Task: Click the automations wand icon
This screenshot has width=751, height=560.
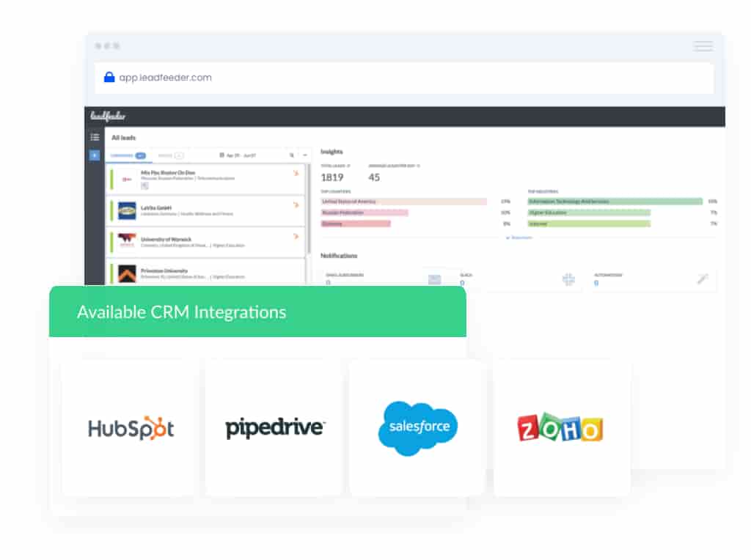Action: (703, 279)
